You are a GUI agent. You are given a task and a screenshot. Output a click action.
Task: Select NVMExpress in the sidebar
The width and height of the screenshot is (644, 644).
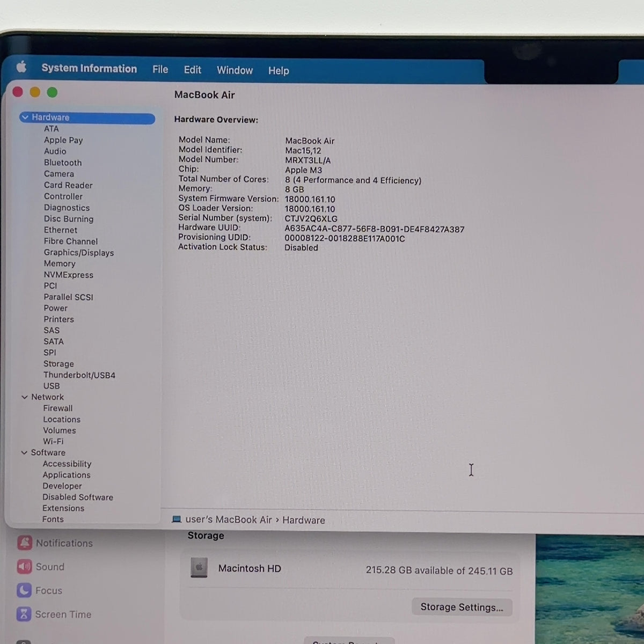click(69, 275)
